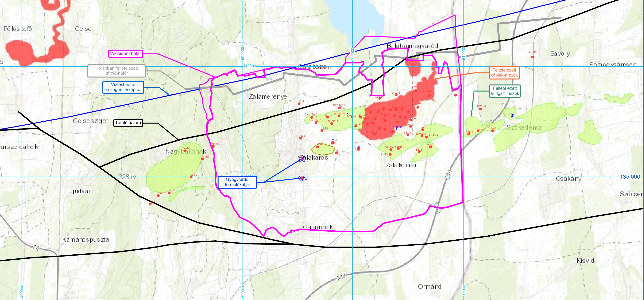Screen dimensions: 644x300
Task: Select the blue Sáv-13 well marker
Action: pyautogui.click(x=397, y=129)
